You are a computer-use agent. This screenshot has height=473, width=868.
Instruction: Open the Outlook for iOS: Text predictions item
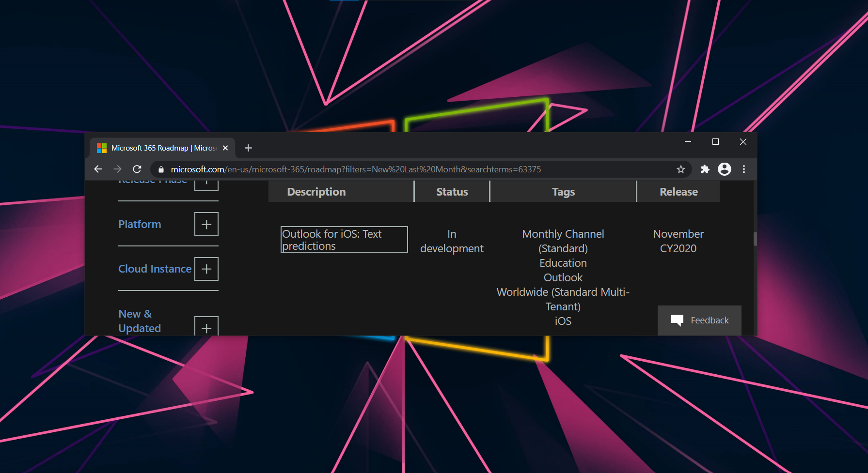click(x=344, y=240)
